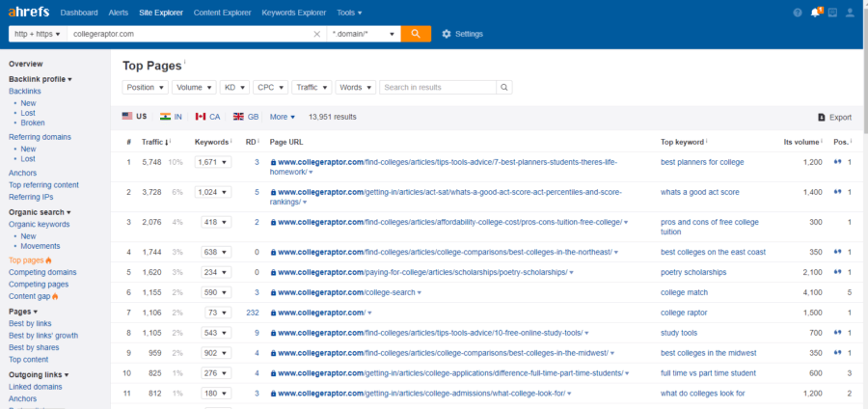Open the user account icon

[x=850, y=13]
